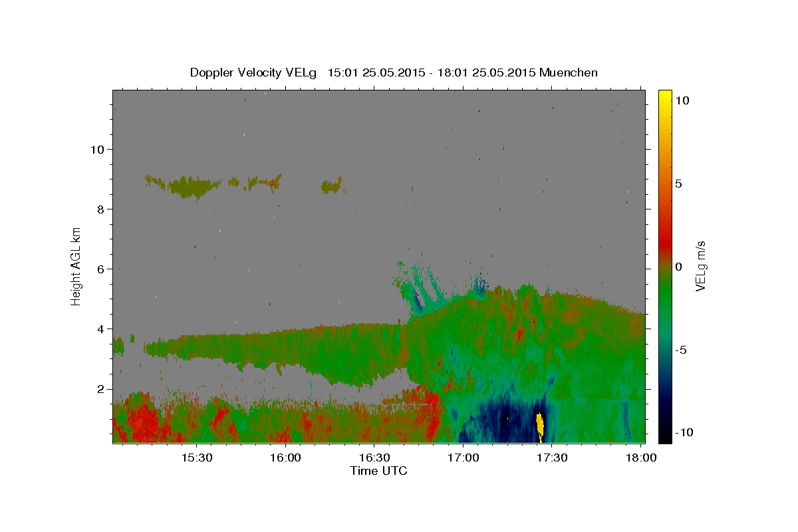The height and width of the screenshot is (532, 798).
Task: Click the 18:00 time tick label
Action: pyautogui.click(x=641, y=458)
